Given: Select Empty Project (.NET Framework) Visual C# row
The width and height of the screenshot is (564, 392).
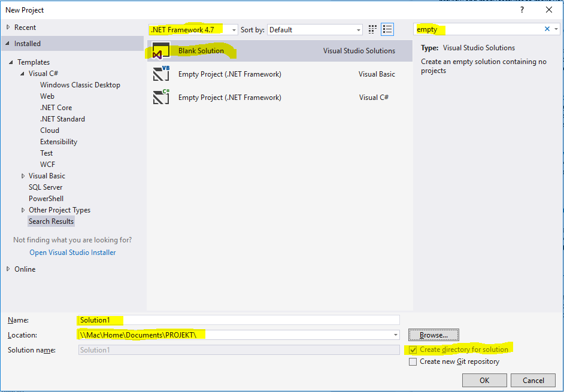Looking at the screenshot, I should (x=280, y=98).
